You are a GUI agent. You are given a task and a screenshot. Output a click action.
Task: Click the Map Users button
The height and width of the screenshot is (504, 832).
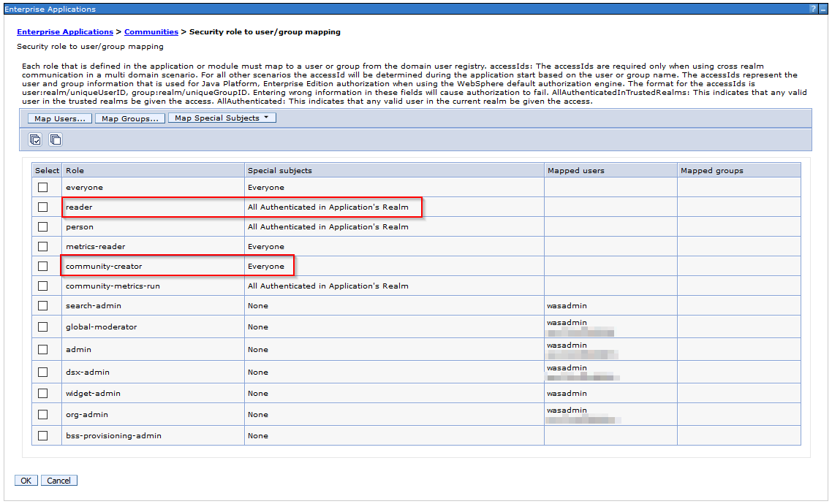59,118
